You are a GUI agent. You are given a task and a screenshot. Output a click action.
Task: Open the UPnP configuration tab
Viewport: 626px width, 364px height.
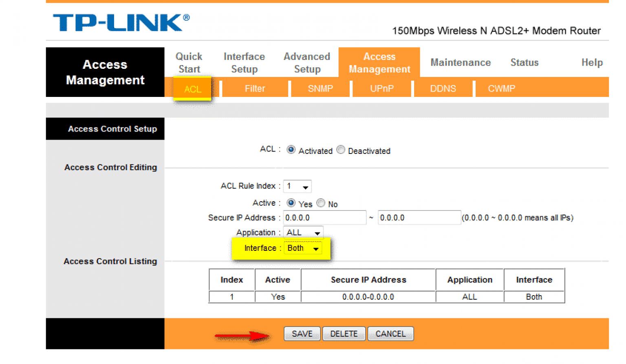(381, 88)
